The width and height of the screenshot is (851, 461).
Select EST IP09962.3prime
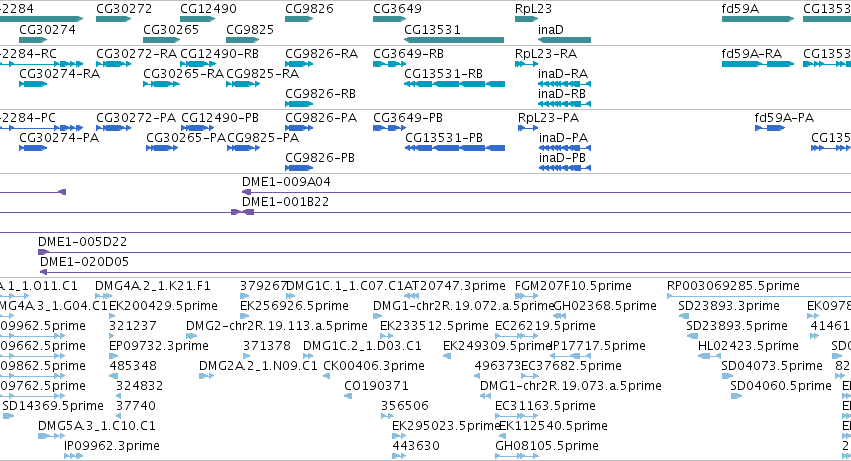112,447
